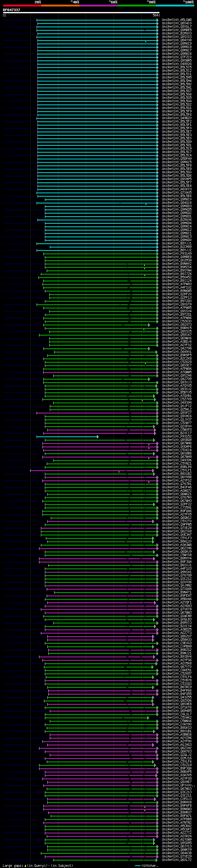Screen dimensions: 197x868
Task: Select label UniRef100_Q59I67
Action: point(177,335)
